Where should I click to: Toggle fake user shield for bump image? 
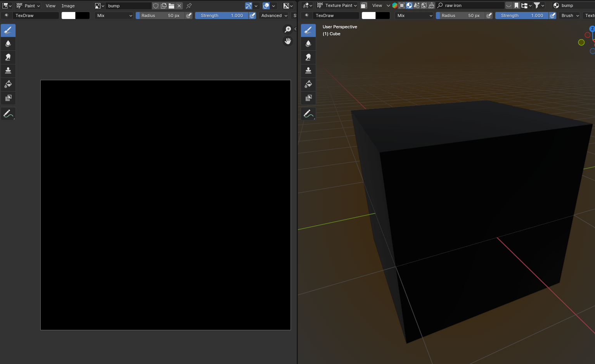pos(156,6)
